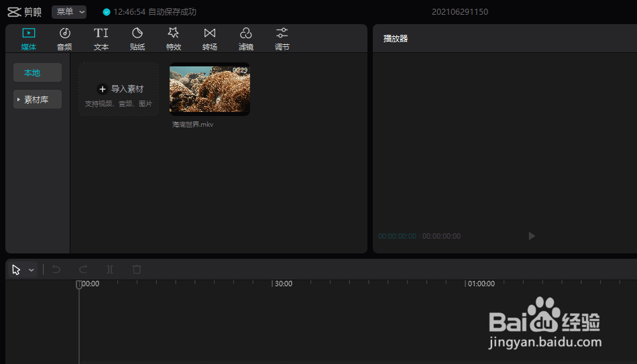Click the 01:00:00 mark on timeline ruler

click(x=481, y=284)
